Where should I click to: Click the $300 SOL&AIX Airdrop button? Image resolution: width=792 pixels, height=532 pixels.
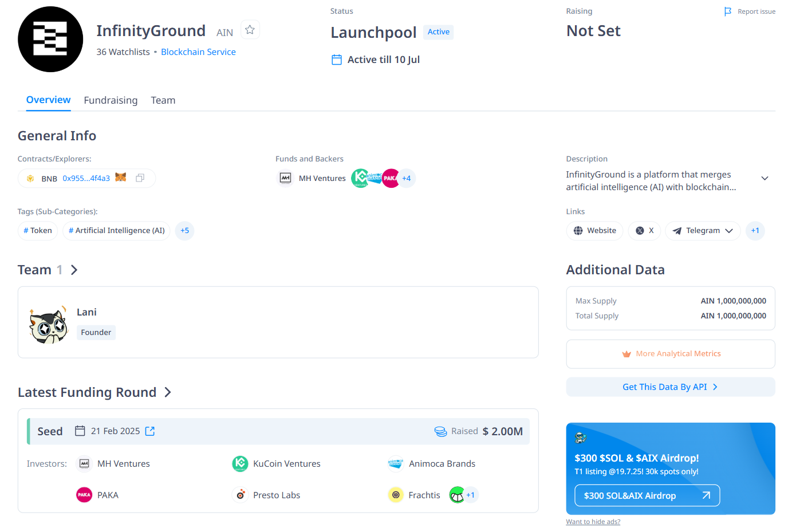coord(647,496)
